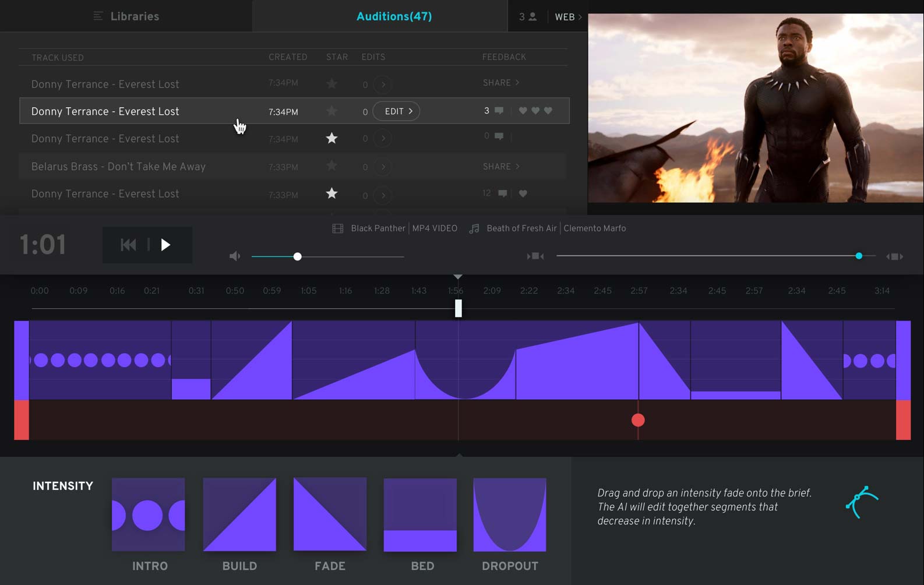Screen dimensions: 924x585
Task: Sort by the TRACK USED column header
Action: tap(58, 58)
